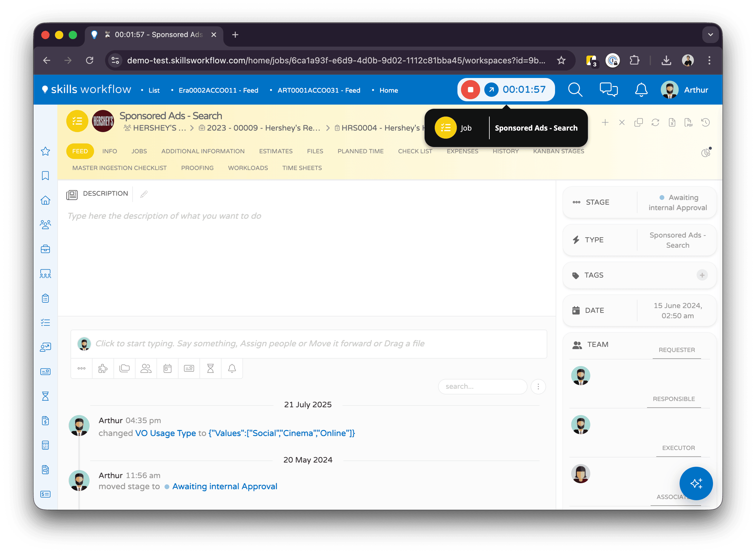The width and height of the screenshot is (756, 554).
Task: Edit the description with pencil icon
Action: tap(144, 194)
